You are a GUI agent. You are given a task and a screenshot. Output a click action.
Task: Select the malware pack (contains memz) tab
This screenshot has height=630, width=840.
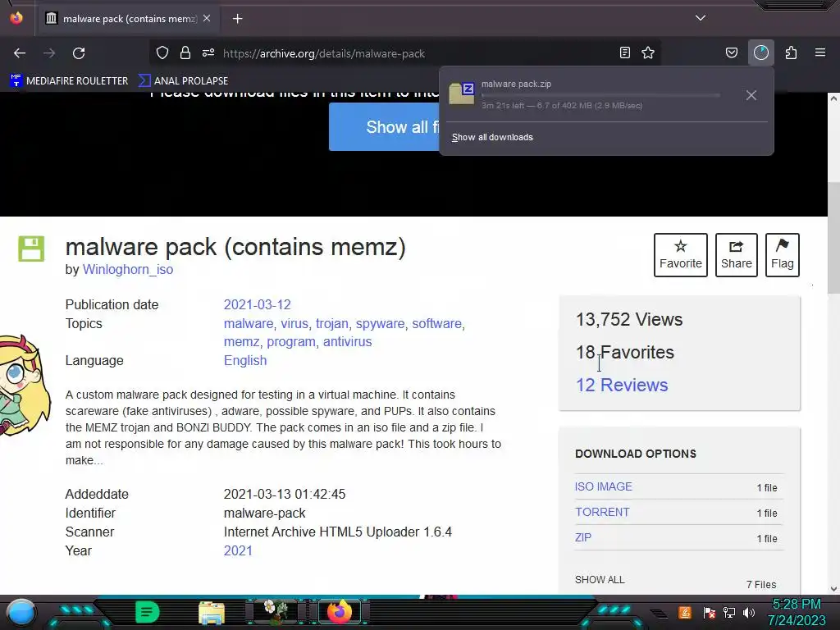point(127,19)
